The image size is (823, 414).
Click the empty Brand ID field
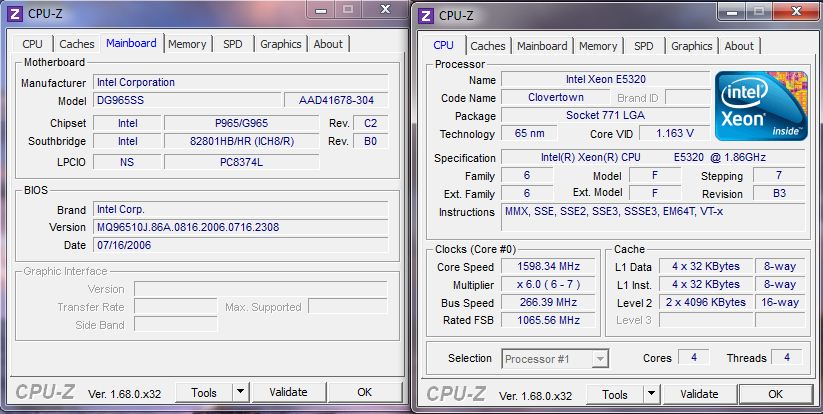pyautogui.click(x=688, y=97)
